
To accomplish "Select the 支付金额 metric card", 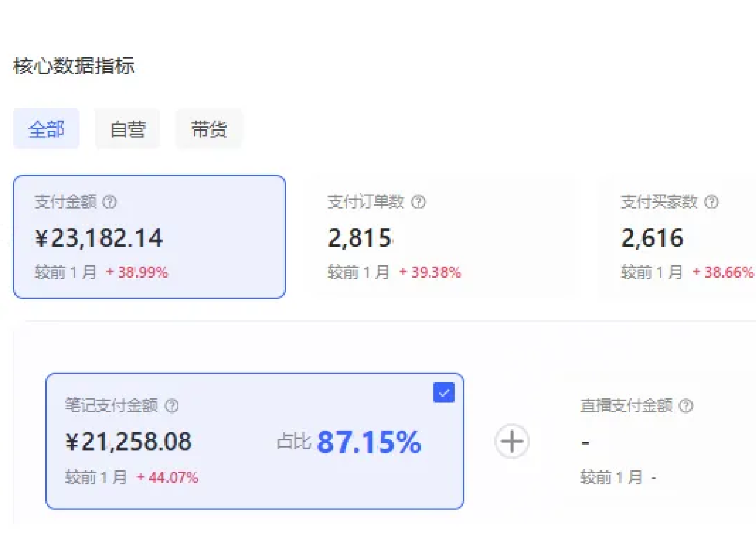I will point(150,237).
